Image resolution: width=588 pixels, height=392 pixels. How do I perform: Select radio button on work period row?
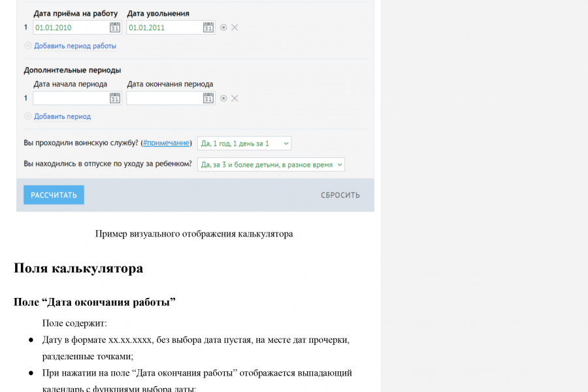tap(223, 27)
